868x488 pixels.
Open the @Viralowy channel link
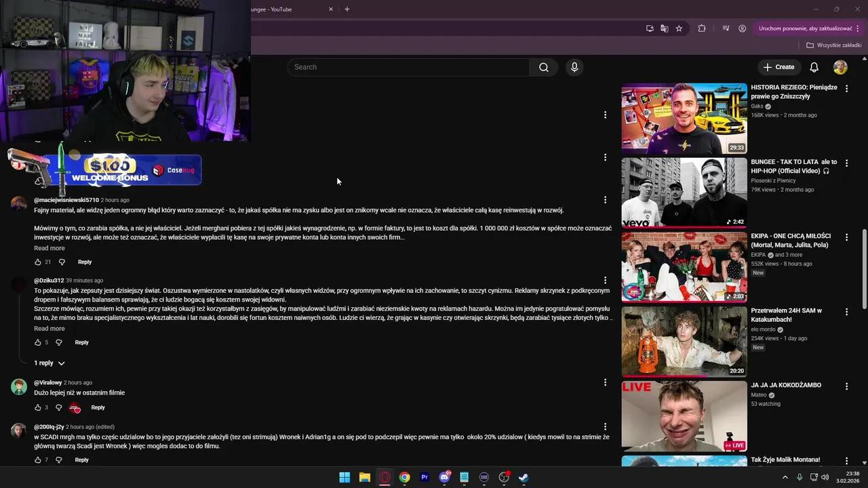tap(47, 383)
